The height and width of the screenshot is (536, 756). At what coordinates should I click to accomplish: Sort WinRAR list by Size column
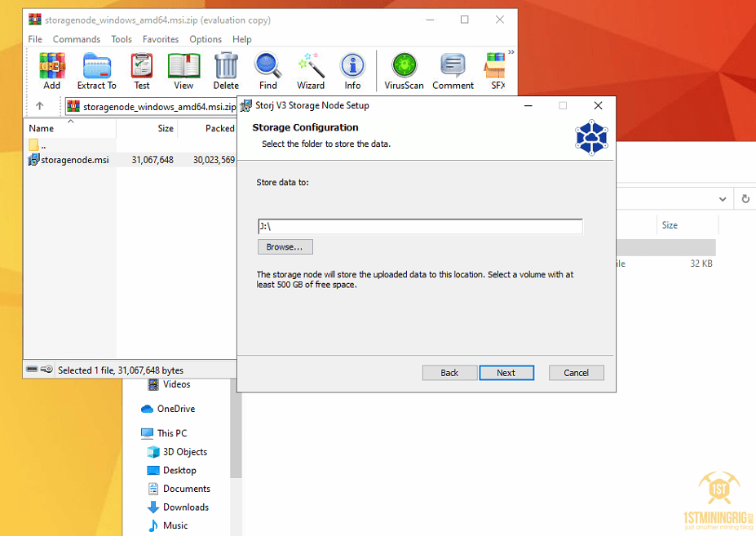click(x=147, y=128)
